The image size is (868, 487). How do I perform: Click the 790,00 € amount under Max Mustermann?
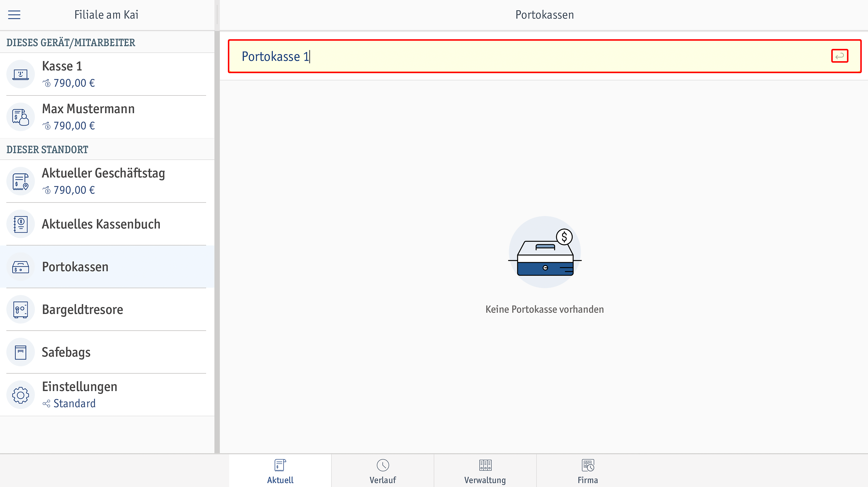pos(74,126)
